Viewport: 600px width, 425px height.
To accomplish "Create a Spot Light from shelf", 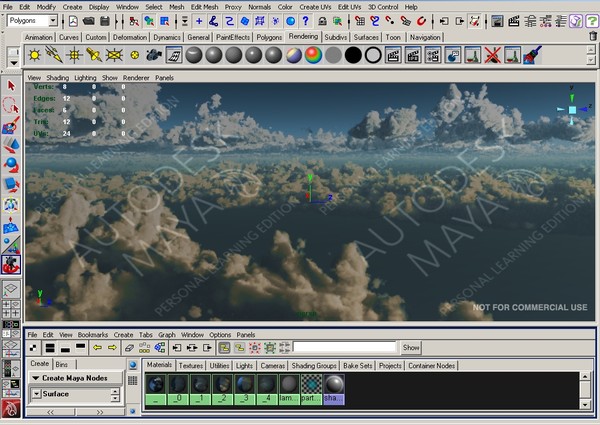I will (x=94, y=55).
